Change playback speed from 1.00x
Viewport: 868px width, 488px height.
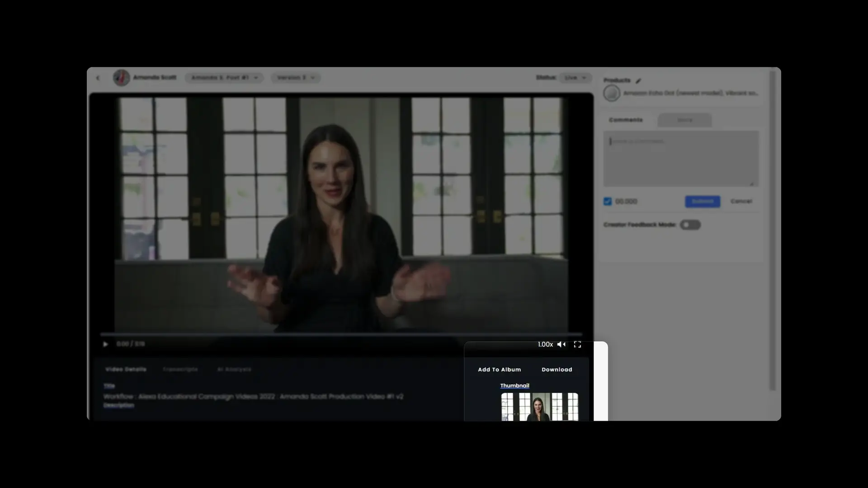[545, 344]
